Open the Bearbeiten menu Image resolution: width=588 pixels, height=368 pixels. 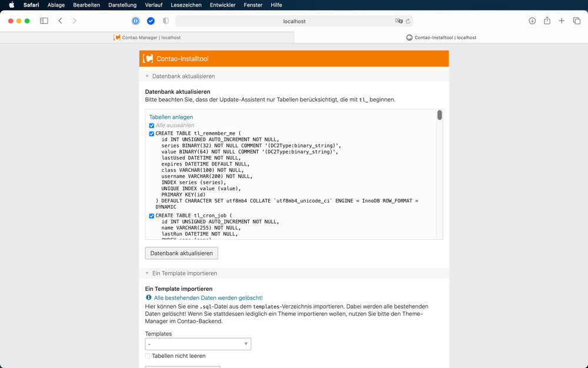point(86,5)
